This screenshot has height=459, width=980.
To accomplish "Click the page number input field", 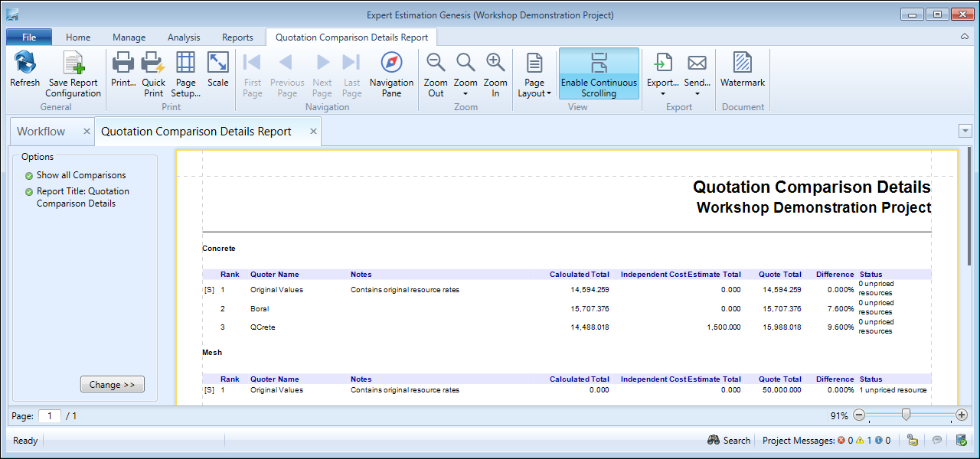I will pos(50,416).
